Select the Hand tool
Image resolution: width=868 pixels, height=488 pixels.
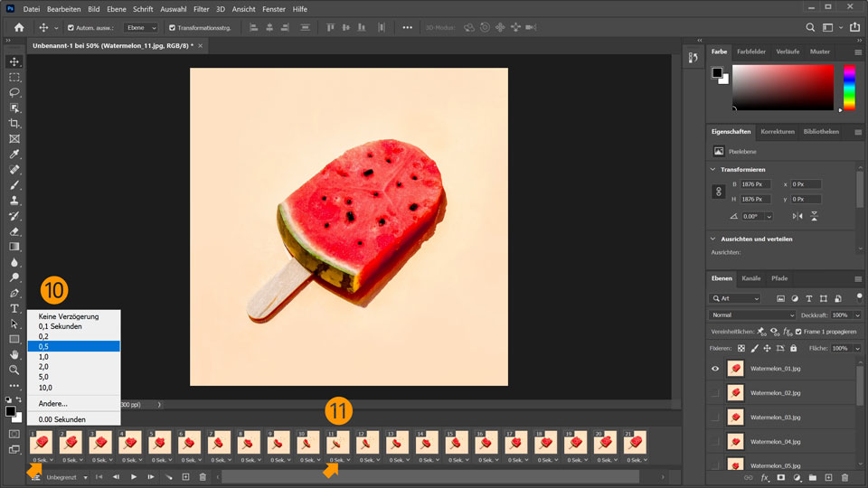[14, 354]
